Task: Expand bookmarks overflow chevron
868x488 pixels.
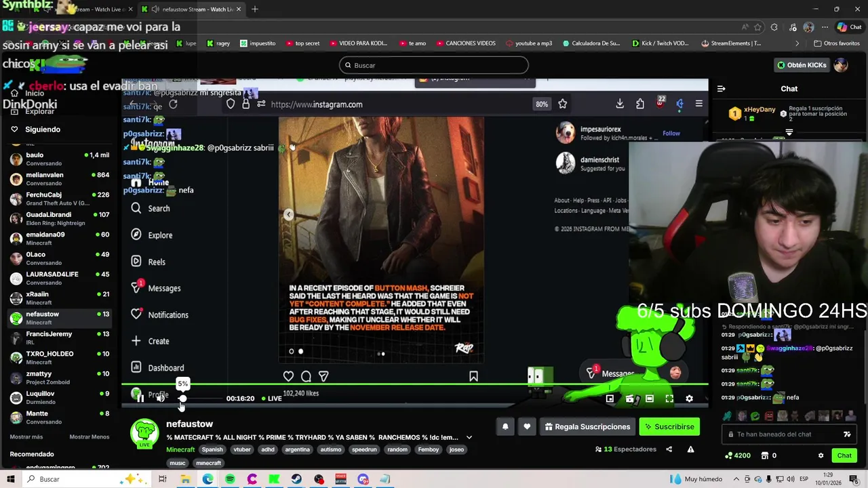Action: tap(797, 43)
